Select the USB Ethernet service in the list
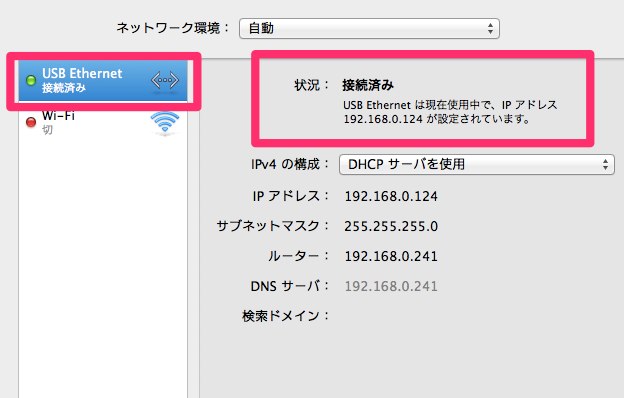The width and height of the screenshot is (624, 398). [103, 81]
